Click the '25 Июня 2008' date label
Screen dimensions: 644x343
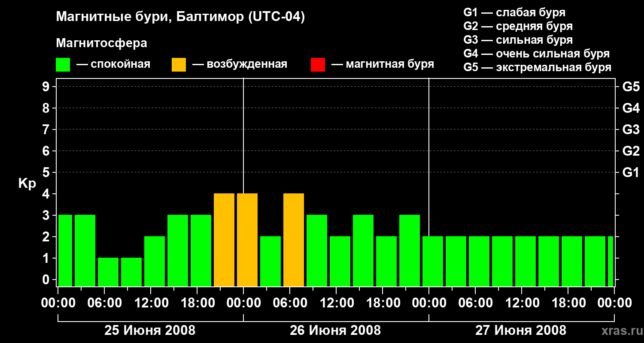(150, 331)
